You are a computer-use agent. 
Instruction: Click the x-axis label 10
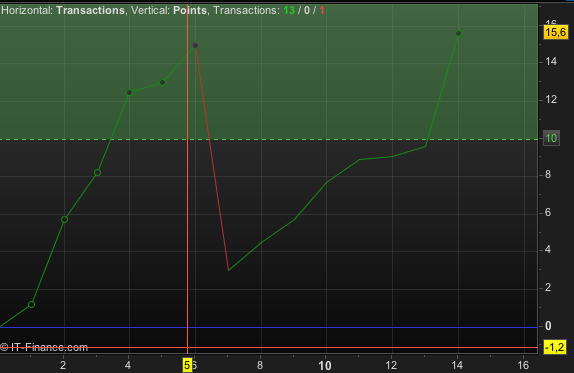click(x=325, y=365)
